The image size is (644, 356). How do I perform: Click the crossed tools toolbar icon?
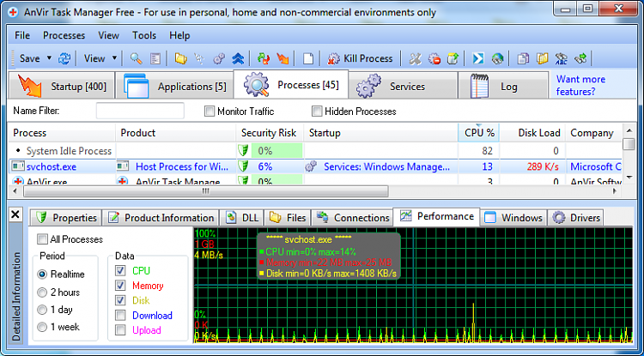coord(416,58)
